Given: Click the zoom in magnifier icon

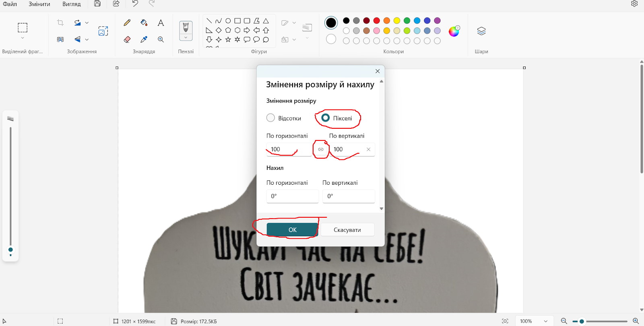Looking at the screenshot, I should click(x=636, y=321).
